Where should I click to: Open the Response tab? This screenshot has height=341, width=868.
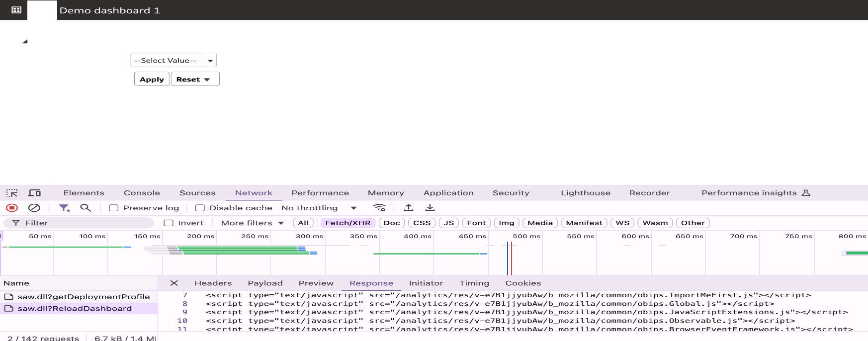[x=371, y=283]
